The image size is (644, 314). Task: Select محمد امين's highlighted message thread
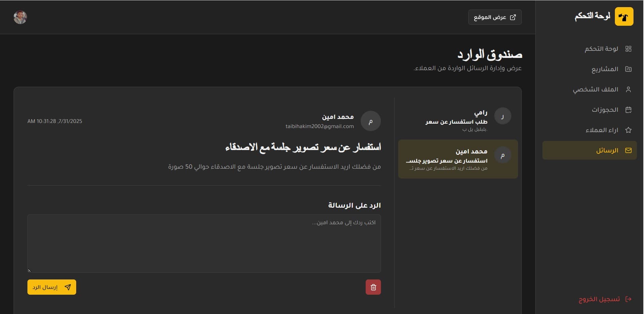point(458,159)
